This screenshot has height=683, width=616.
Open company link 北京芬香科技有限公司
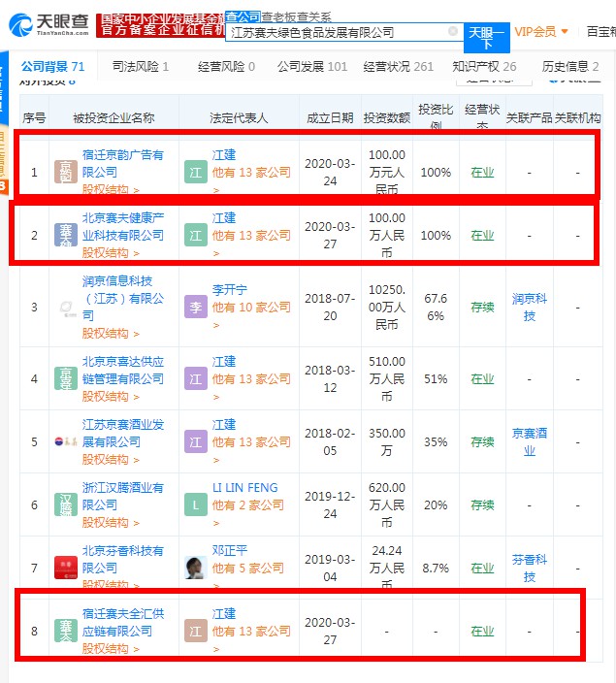point(123,559)
